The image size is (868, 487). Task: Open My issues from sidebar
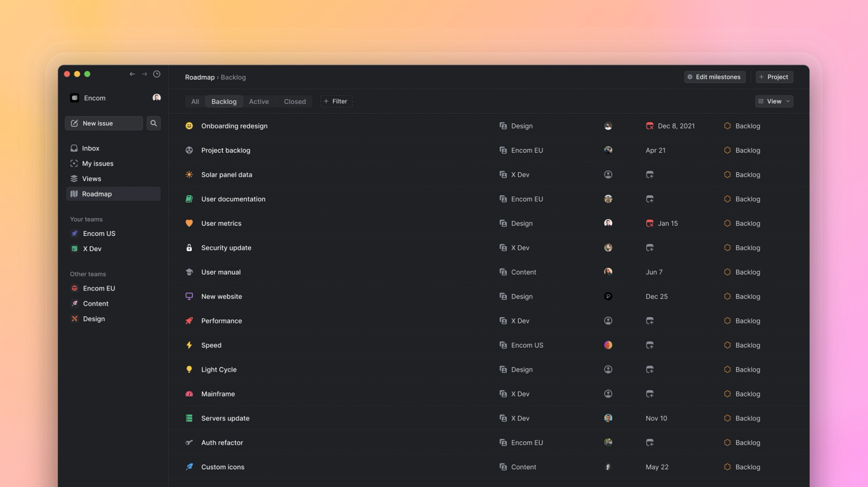coord(113,164)
